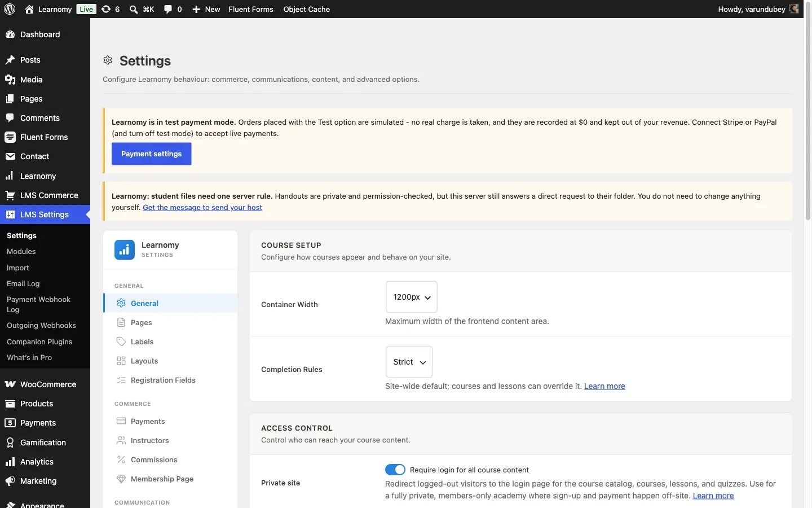Click the Pages icon in admin sidebar

10,99
